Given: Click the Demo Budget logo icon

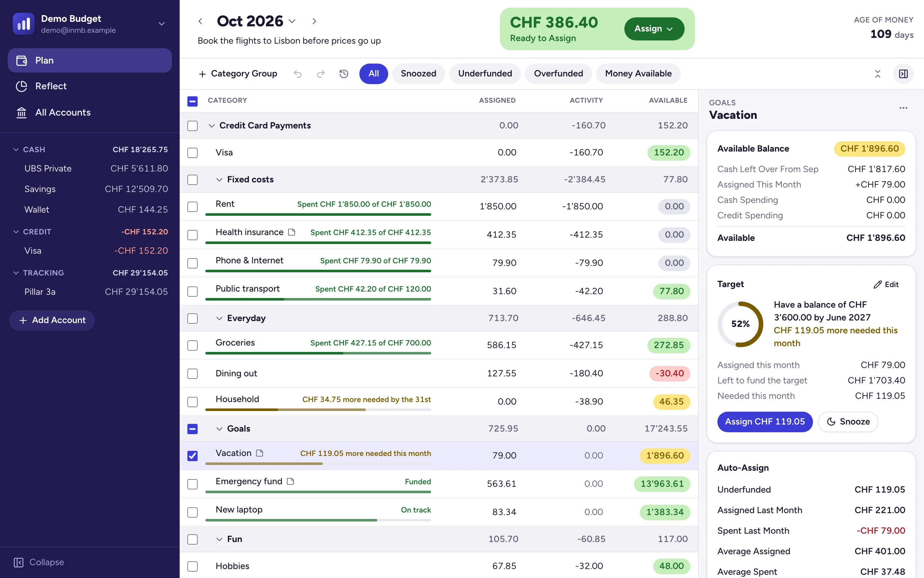Looking at the screenshot, I should click(x=24, y=24).
